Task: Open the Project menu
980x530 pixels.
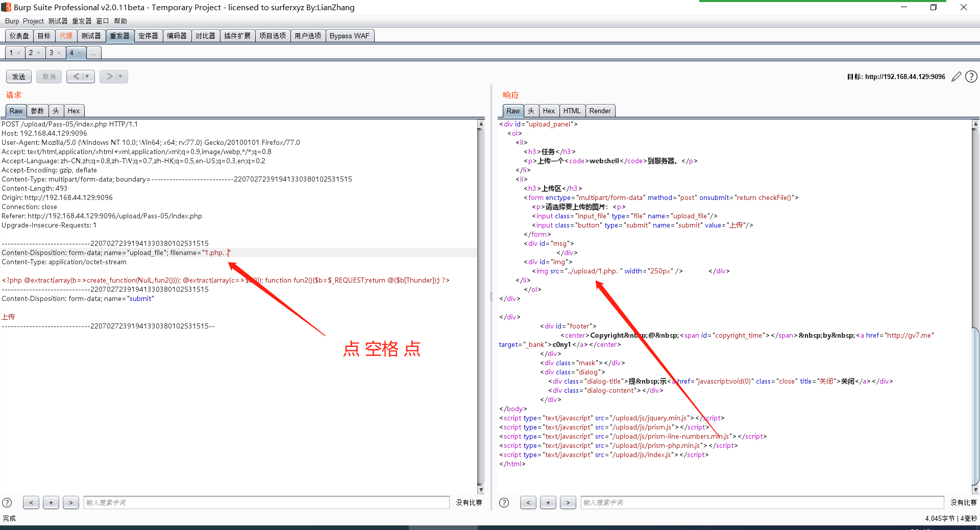Action: [x=33, y=21]
